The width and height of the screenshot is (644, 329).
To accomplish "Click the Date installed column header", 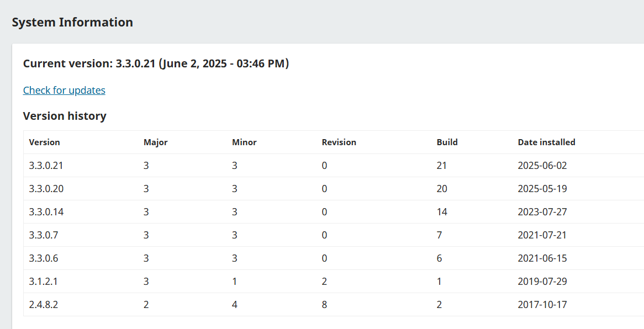I will pyautogui.click(x=546, y=142).
